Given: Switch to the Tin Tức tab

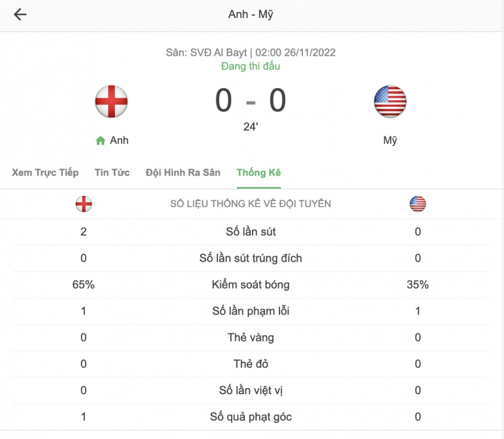Looking at the screenshot, I should tap(112, 172).
